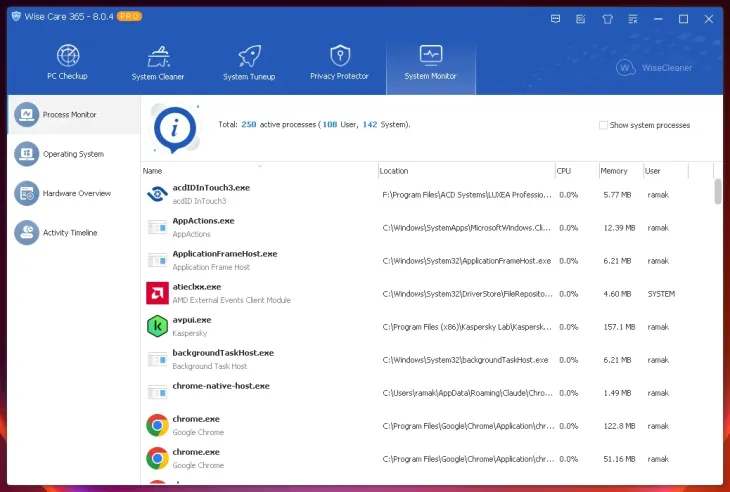
Task: Click the PRO badge
Action: pyautogui.click(x=129, y=16)
